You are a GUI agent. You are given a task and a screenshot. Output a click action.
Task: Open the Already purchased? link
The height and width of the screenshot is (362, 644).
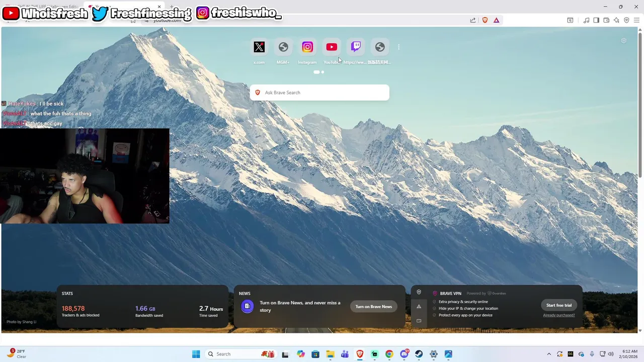click(x=559, y=315)
